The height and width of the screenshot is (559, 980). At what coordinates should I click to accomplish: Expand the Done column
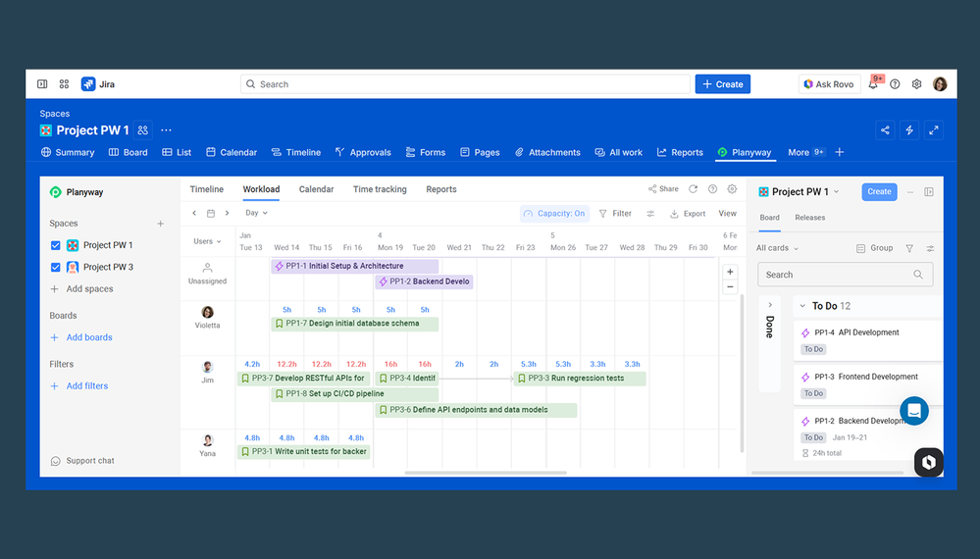point(770,305)
